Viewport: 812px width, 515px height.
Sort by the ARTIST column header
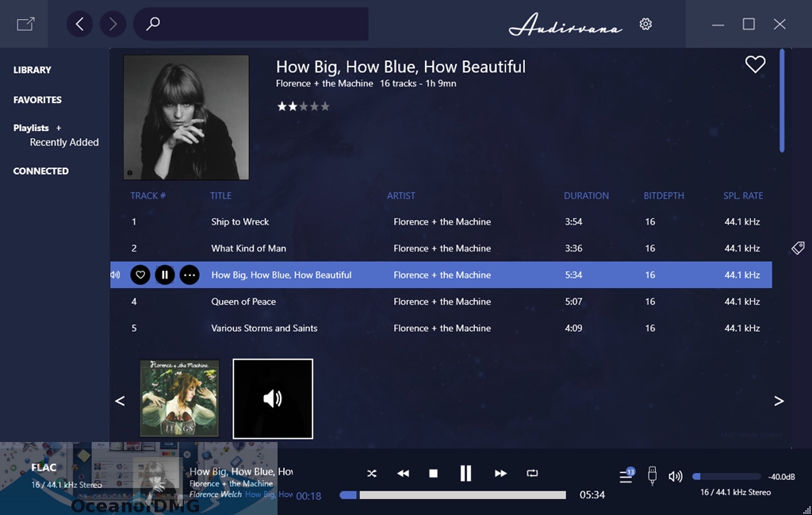[400, 196]
